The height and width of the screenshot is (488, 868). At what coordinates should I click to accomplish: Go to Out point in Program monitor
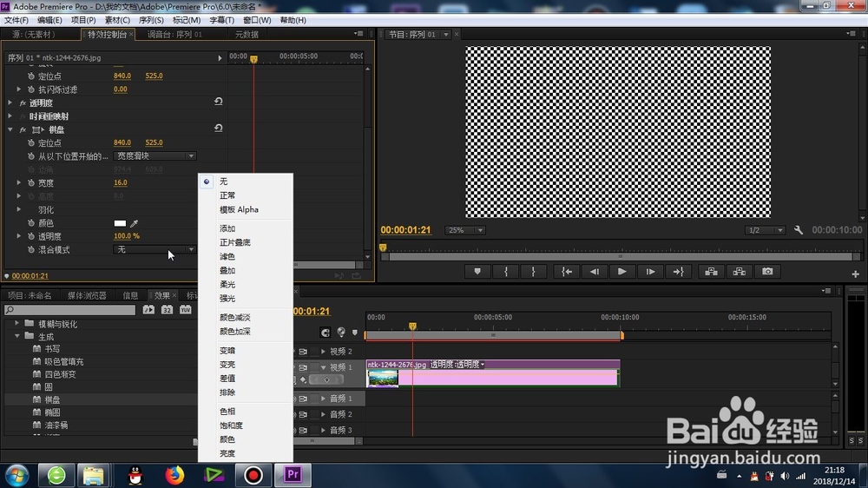(678, 272)
